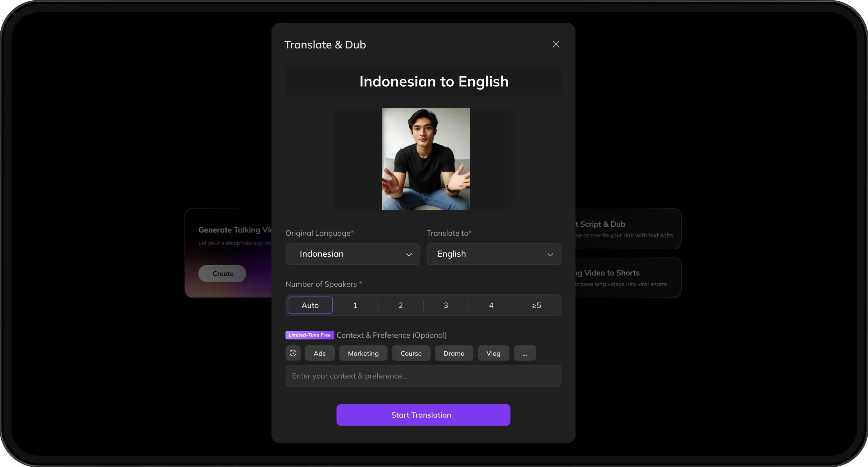Close the Translate & Dub dialog
The image size is (868, 467).
click(556, 44)
